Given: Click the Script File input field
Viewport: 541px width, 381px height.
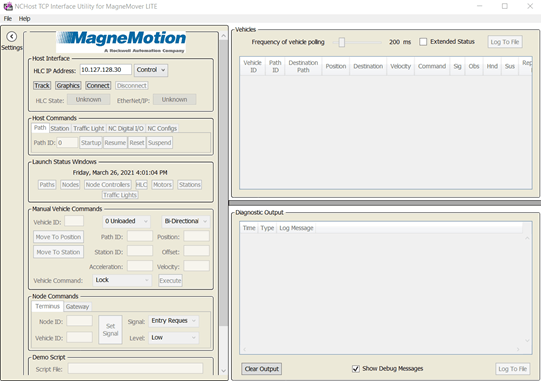Looking at the screenshot, I should [136, 369].
